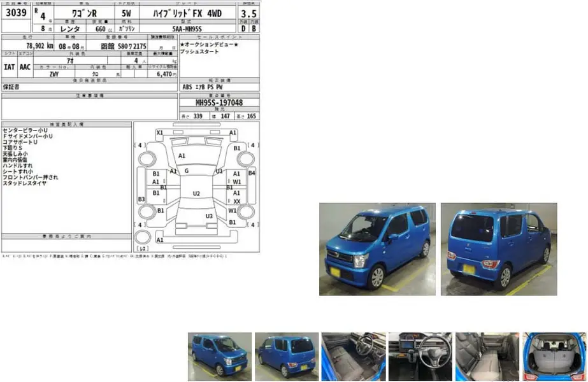Expand the air conditioning AAC field
Screen dimensions: 588x382
click(x=25, y=67)
